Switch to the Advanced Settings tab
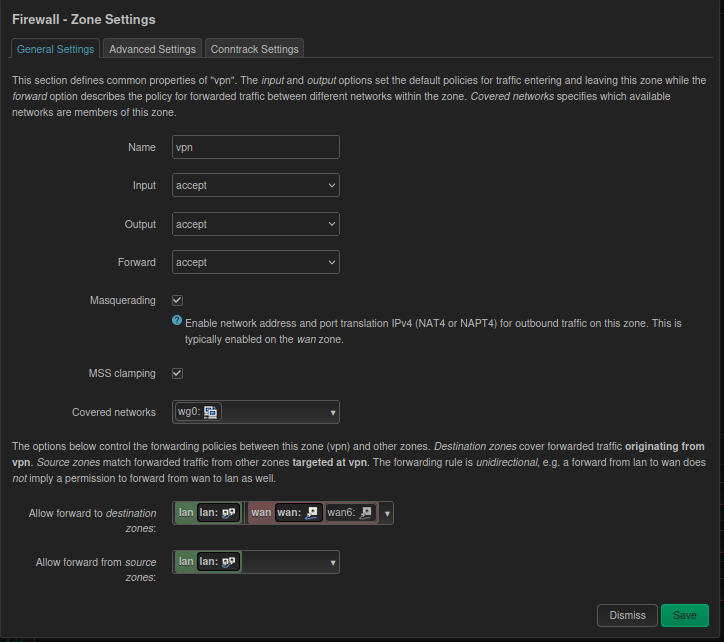The height and width of the screenshot is (642, 724). point(152,49)
